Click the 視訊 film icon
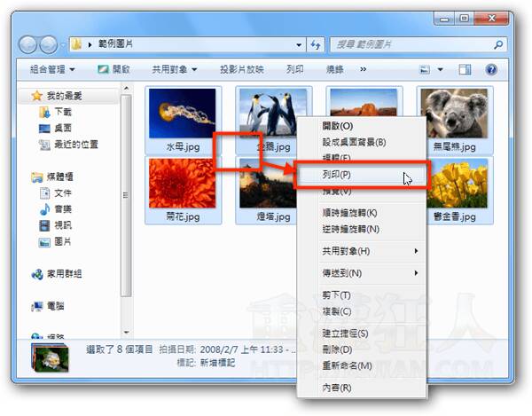The width and height of the screenshot is (532, 416). coord(45,225)
